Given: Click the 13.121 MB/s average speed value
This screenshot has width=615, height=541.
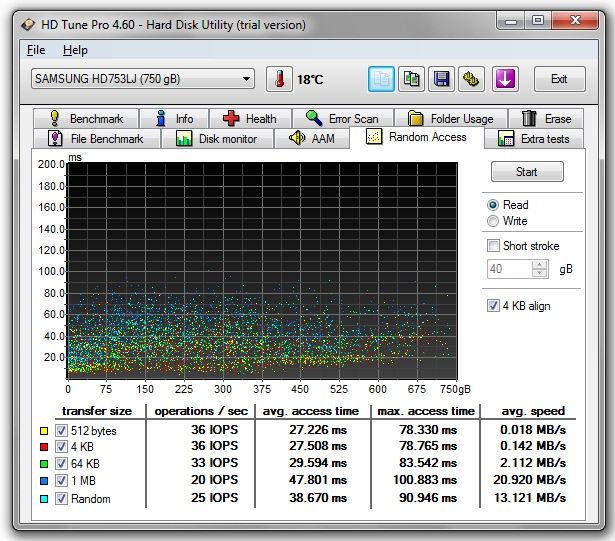Looking at the screenshot, I should tap(529, 498).
